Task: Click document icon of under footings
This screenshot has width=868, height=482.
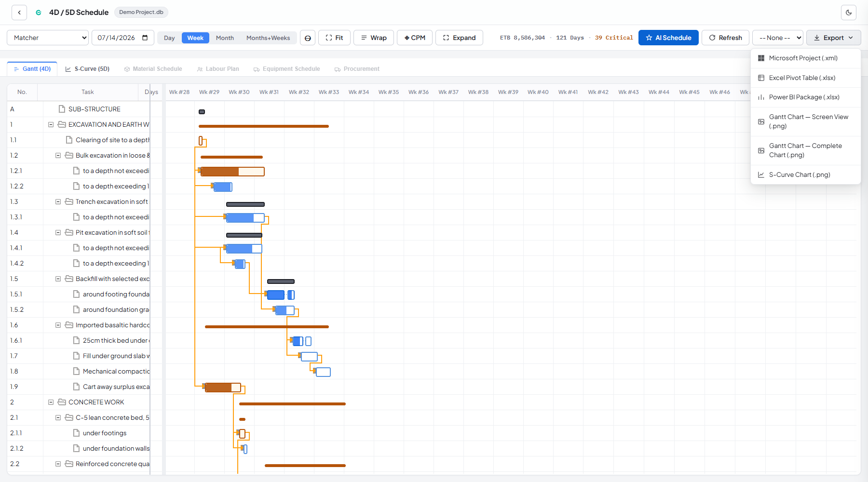Action: 76,433
